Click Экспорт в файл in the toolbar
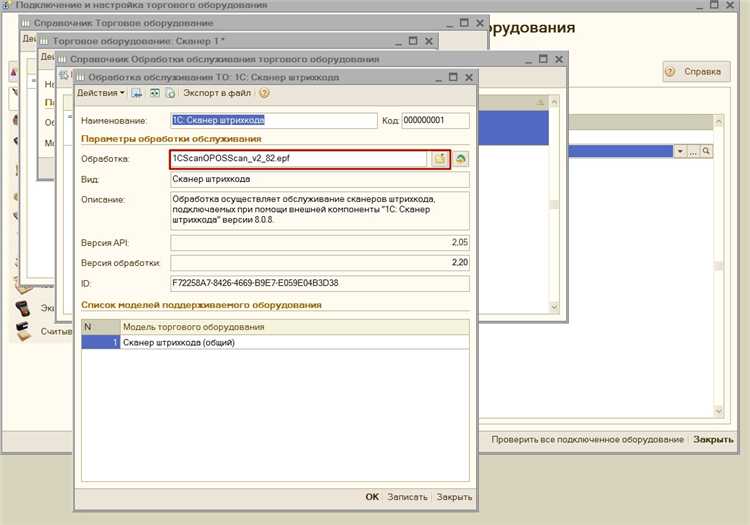Image resolution: width=750 pixels, height=525 pixels. [x=215, y=93]
